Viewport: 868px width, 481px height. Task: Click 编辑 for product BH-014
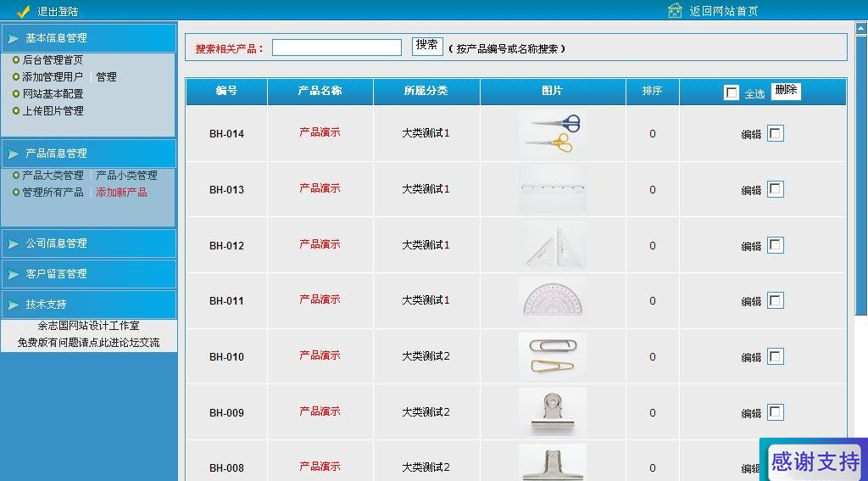point(751,134)
